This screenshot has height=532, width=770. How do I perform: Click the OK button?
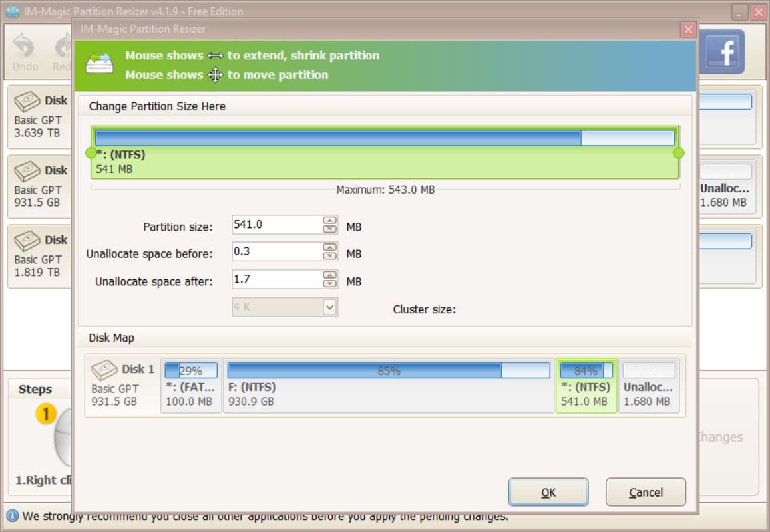tap(548, 492)
